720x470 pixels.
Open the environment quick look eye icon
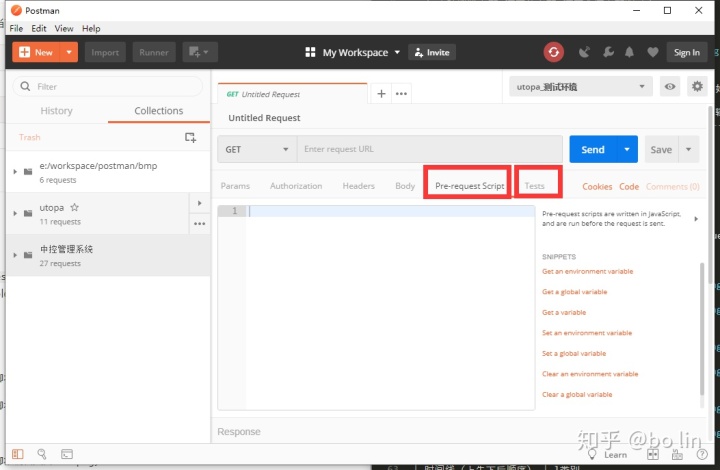(x=670, y=86)
